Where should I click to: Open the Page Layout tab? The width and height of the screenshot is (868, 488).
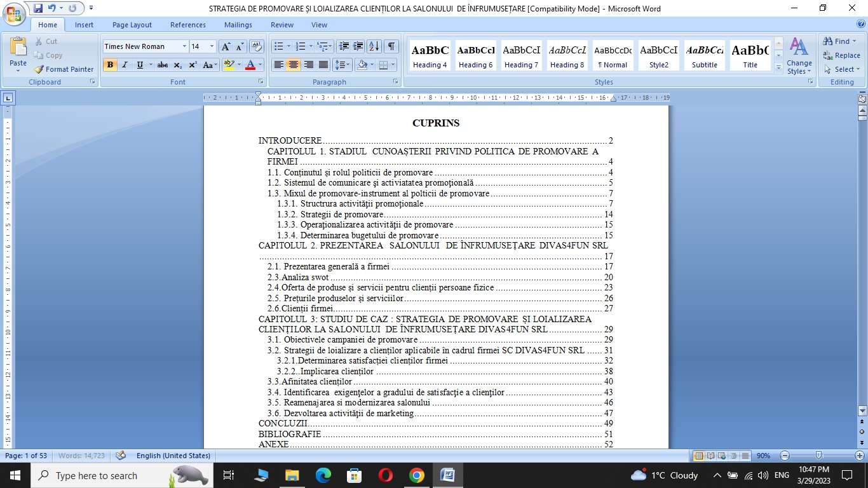tap(132, 25)
